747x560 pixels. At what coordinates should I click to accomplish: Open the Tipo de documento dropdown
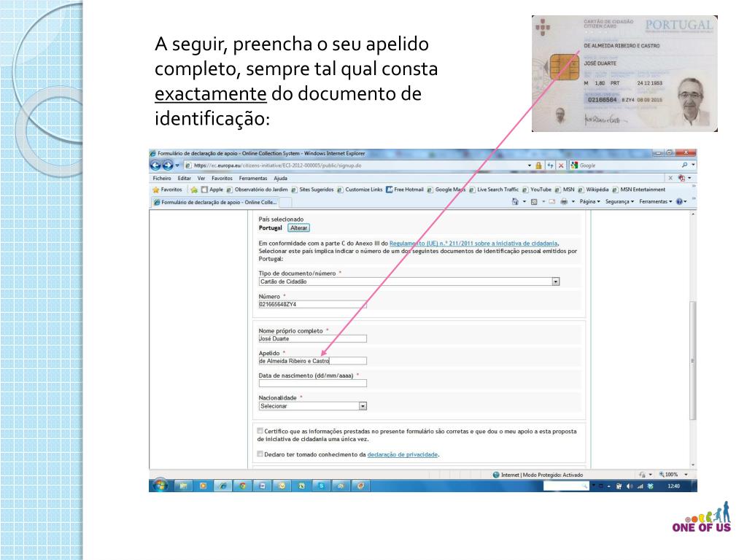[x=555, y=281]
